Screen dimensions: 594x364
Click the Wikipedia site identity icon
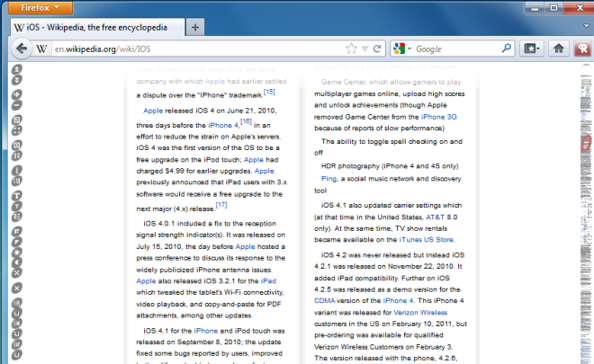click(41, 49)
